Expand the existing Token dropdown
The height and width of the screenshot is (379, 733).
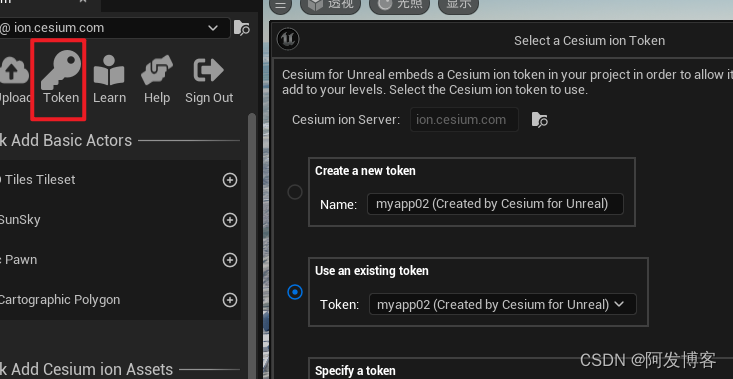point(503,305)
